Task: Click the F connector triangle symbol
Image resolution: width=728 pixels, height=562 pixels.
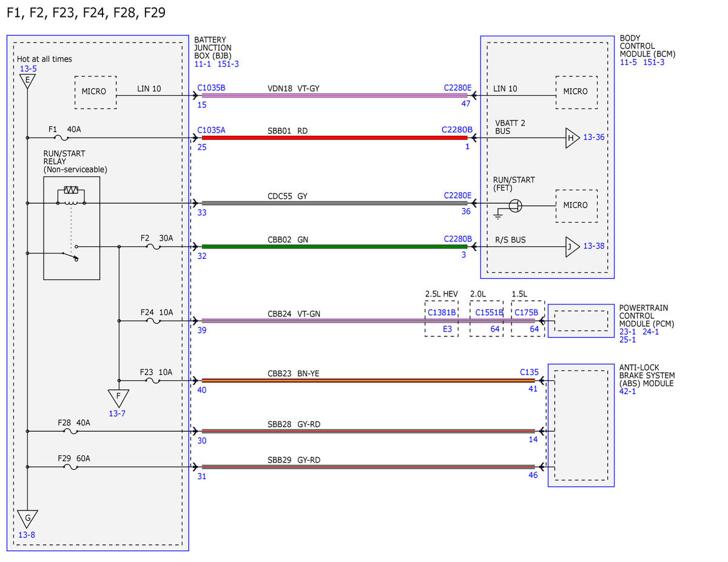Action: click(118, 398)
